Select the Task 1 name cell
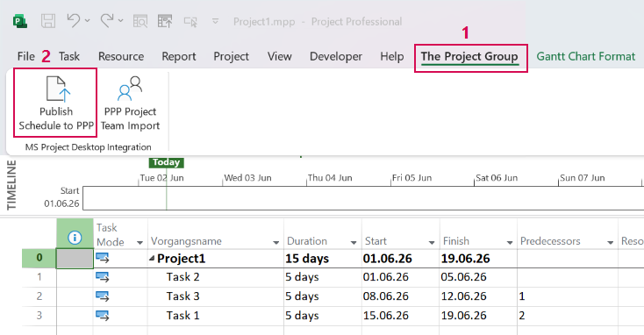Viewport: 644px width, 335px height. (x=216, y=316)
